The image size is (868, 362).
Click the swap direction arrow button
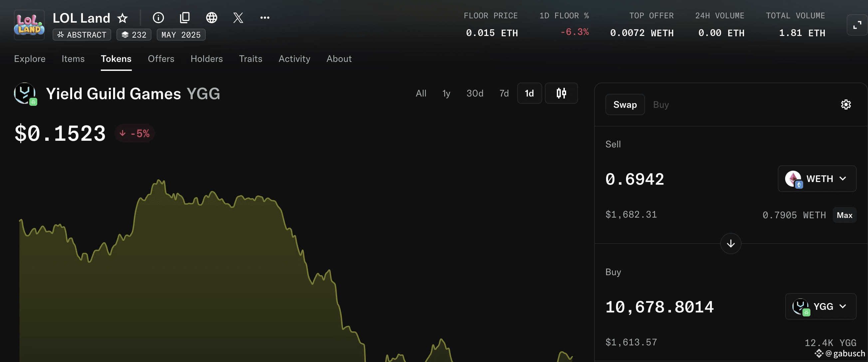click(x=731, y=244)
